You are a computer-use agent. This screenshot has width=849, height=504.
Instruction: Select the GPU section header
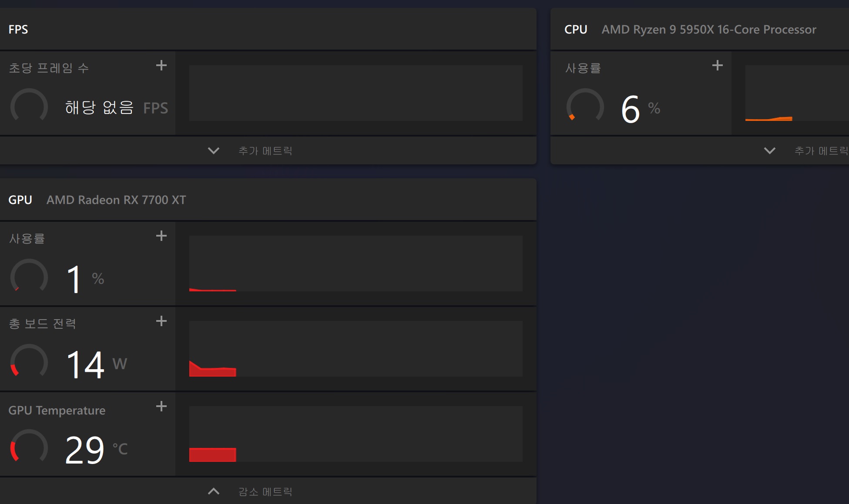pos(268,200)
